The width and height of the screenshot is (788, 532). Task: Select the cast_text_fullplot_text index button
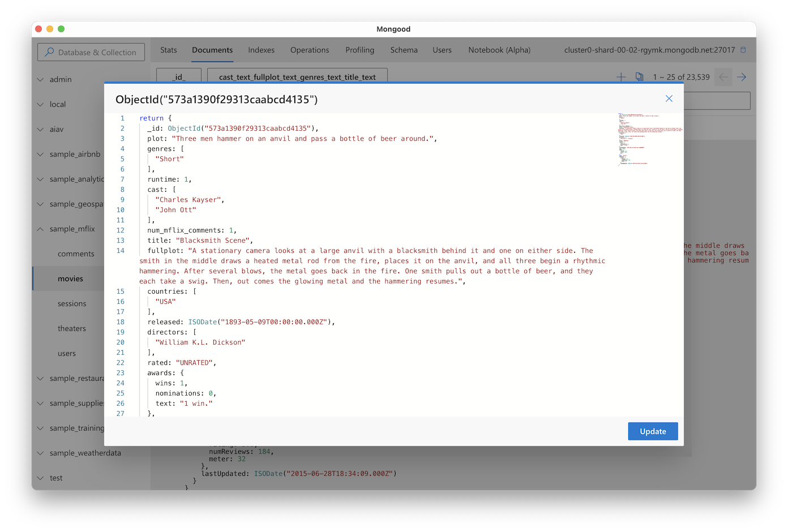(x=297, y=76)
